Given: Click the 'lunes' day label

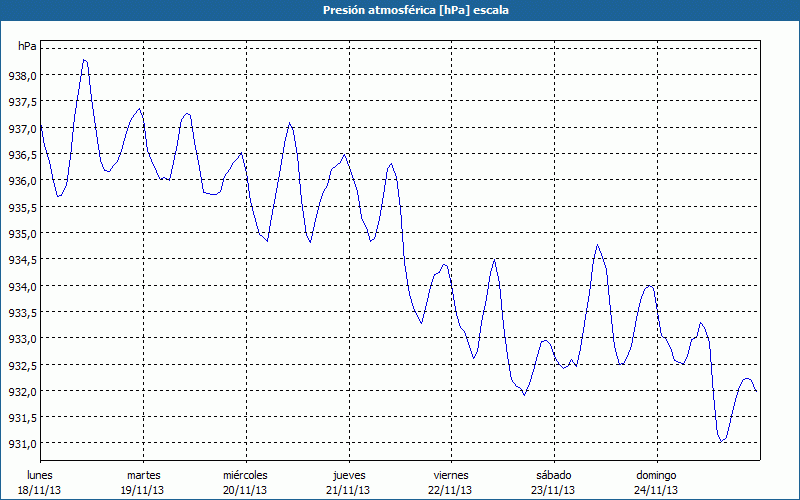Looking at the screenshot, I should pos(40,475).
